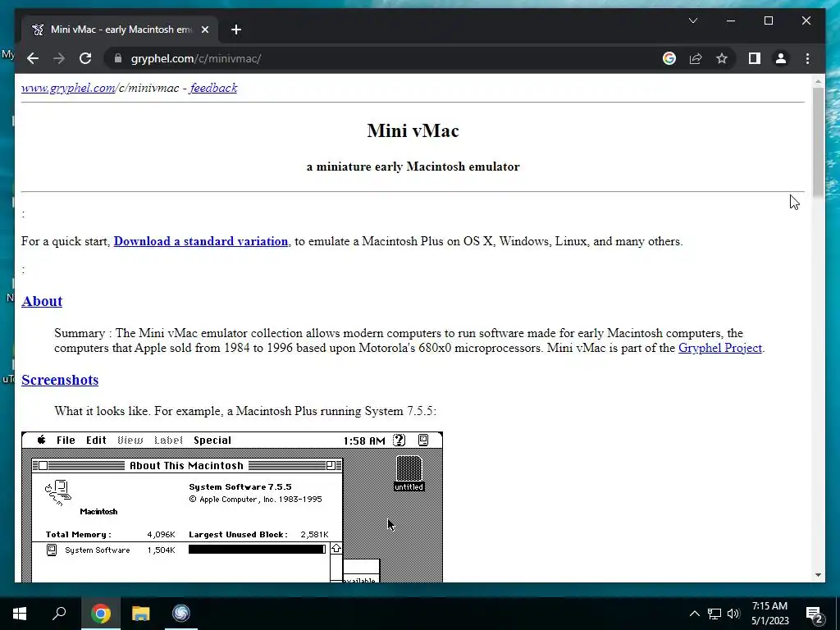The width and height of the screenshot is (840, 630).
Task: Open the Gryphel Project link
Action: tap(720, 348)
